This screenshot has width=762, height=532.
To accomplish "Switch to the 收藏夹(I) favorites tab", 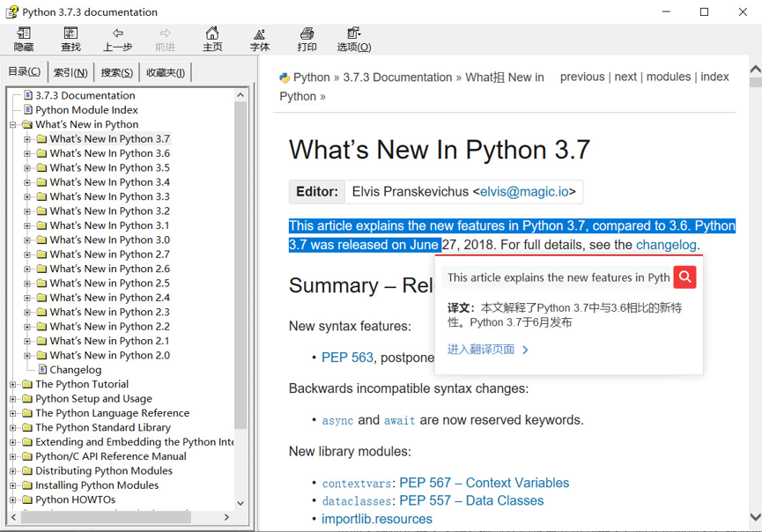I will [x=166, y=73].
